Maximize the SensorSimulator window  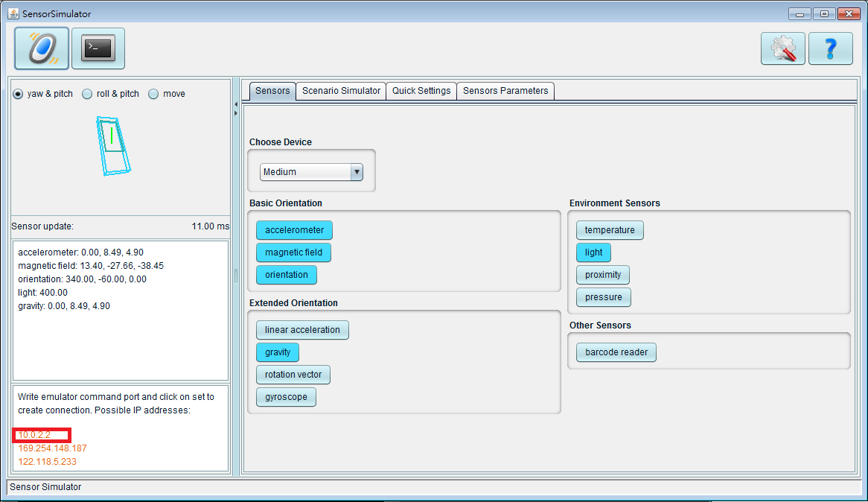[x=824, y=14]
